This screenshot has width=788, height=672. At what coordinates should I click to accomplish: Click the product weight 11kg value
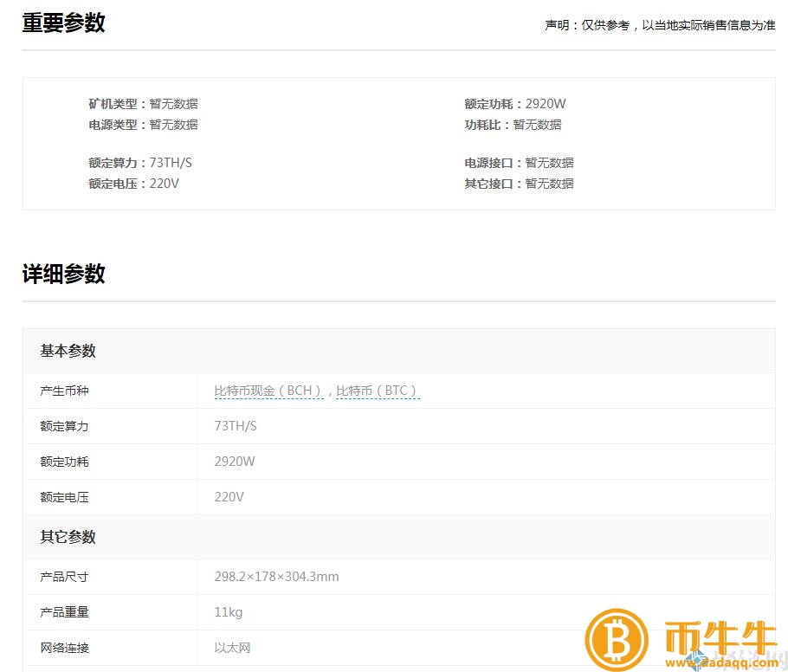point(228,611)
